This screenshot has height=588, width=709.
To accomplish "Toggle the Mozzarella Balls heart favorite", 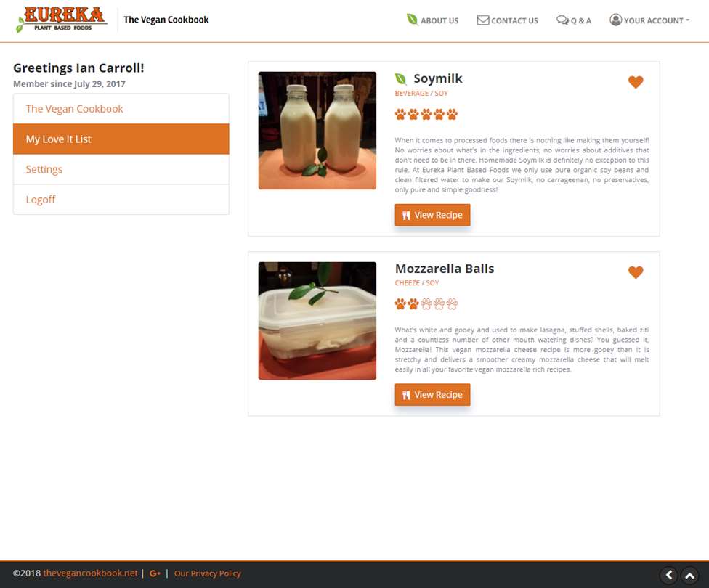I will pos(636,272).
